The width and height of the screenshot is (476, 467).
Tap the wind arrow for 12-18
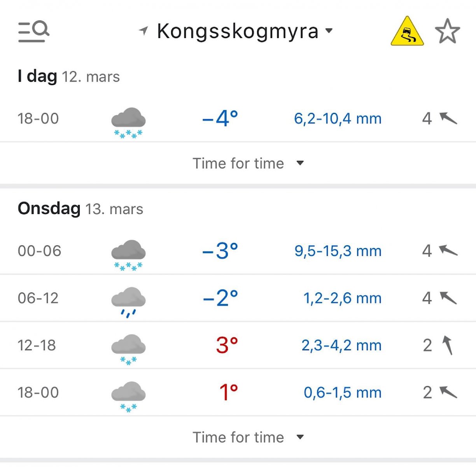pos(448,345)
